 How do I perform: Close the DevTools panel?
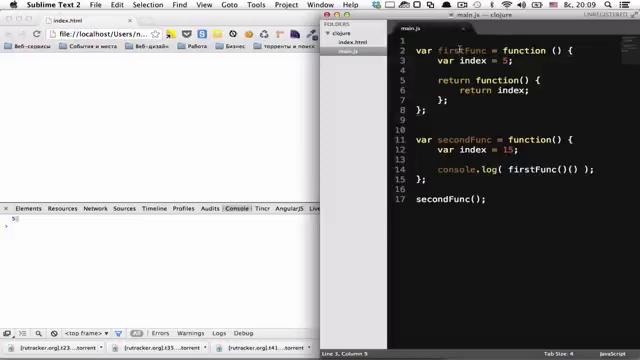tap(6, 209)
